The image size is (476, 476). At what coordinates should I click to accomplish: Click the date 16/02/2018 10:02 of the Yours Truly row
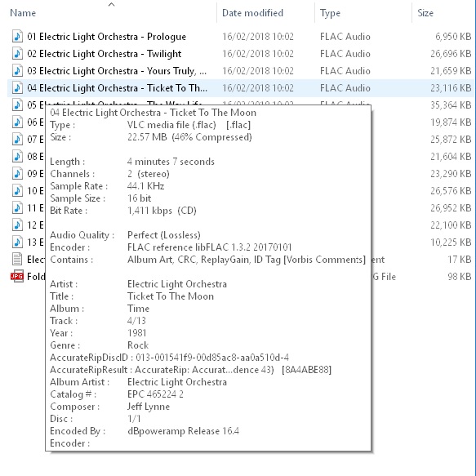click(x=258, y=71)
